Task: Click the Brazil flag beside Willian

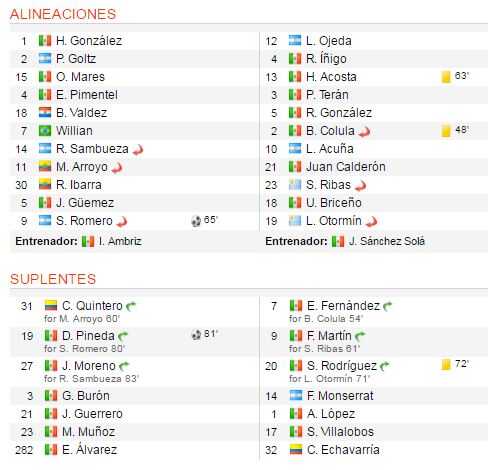Action: pyautogui.click(x=45, y=131)
